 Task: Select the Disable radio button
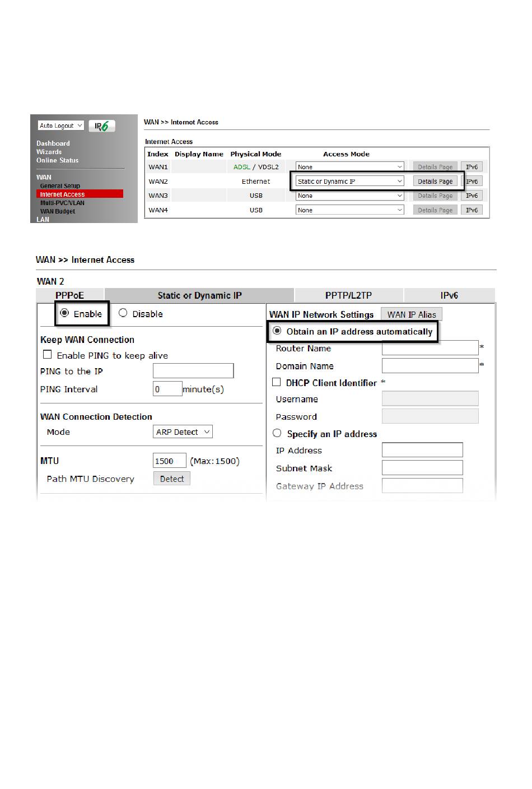tap(123, 313)
